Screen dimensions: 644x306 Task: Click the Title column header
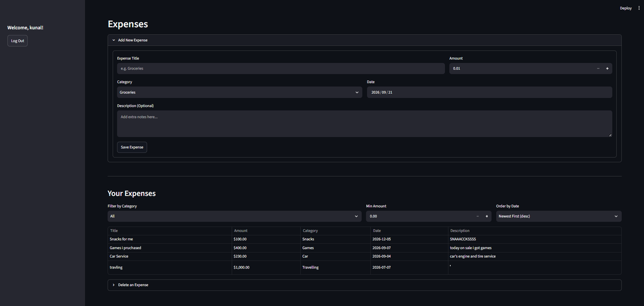pyautogui.click(x=170, y=231)
